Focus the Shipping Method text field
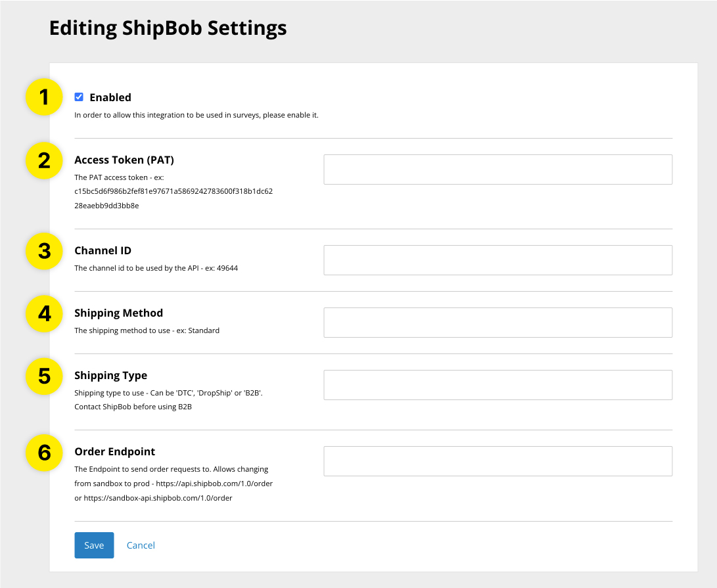The width and height of the screenshot is (717, 588). (497, 323)
